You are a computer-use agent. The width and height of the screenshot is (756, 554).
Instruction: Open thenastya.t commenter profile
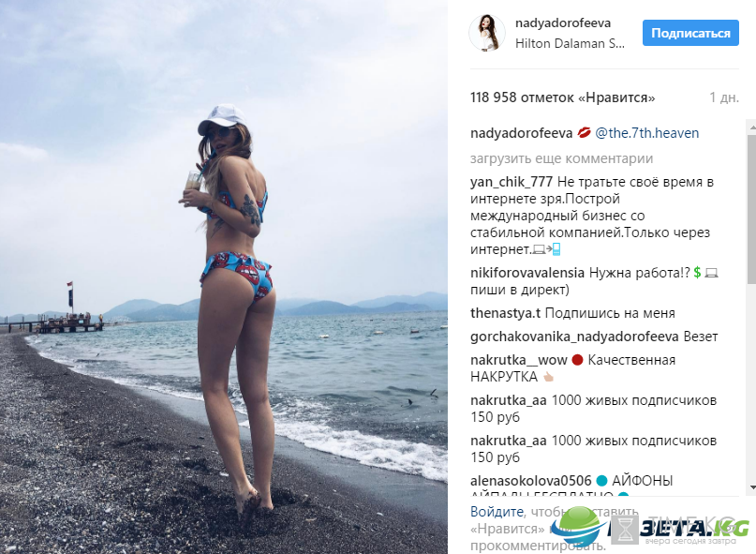pyautogui.click(x=505, y=313)
